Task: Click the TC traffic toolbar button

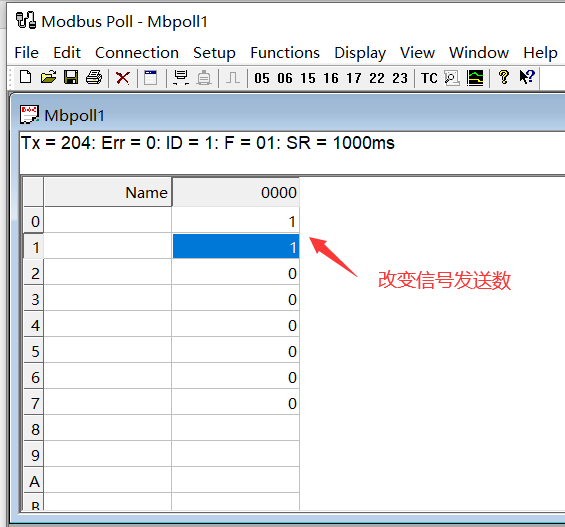Action: (x=429, y=78)
